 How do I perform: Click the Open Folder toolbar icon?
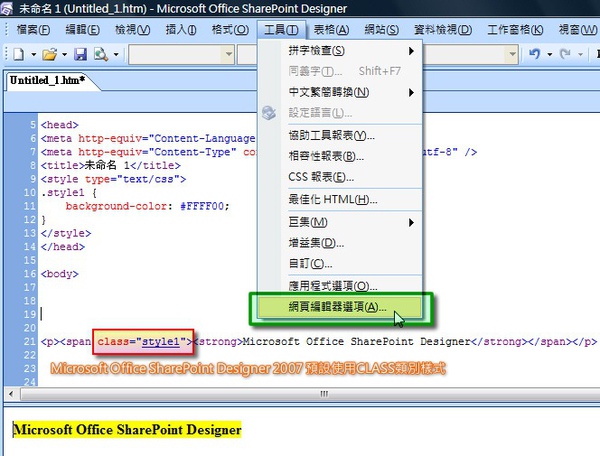[x=49, y=55]
